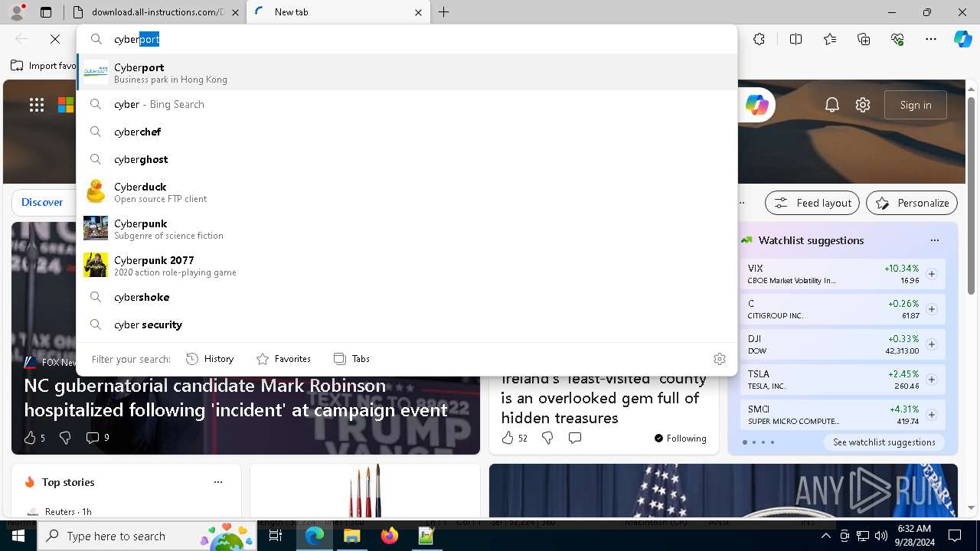Viewport: 980px width, 551px height.
Task: Open Watchlist suggestions more options
Action: pyautogui.click(x=934, y=240)
